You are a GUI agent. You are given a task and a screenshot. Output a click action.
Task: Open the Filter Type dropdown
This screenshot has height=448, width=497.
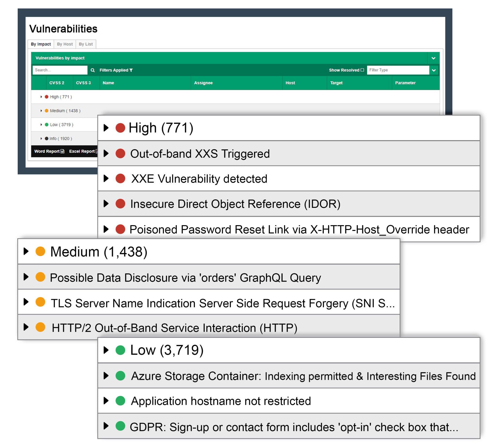(433, 70)
